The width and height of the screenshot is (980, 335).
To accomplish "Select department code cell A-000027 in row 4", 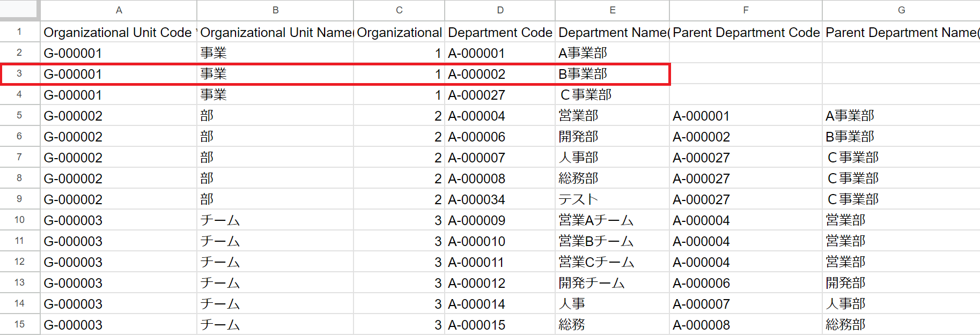I will [x=499, y=95].
